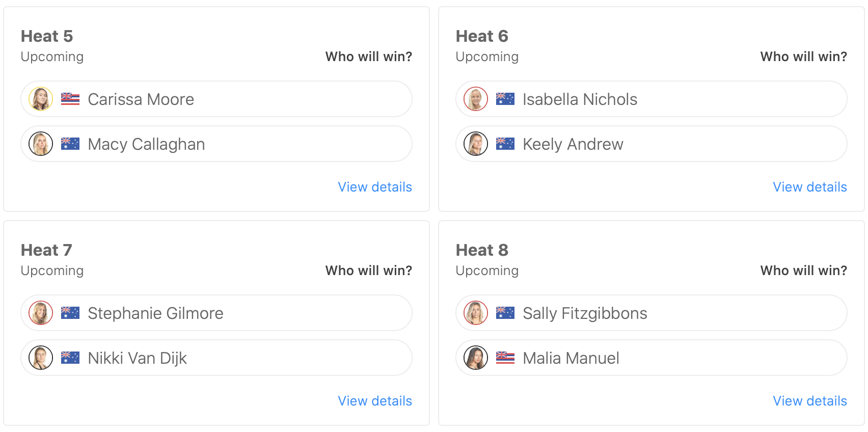Screen dimensions: 868x432
Task: Click Macy Callaghan's avatar photo
Action: (41, 144)
